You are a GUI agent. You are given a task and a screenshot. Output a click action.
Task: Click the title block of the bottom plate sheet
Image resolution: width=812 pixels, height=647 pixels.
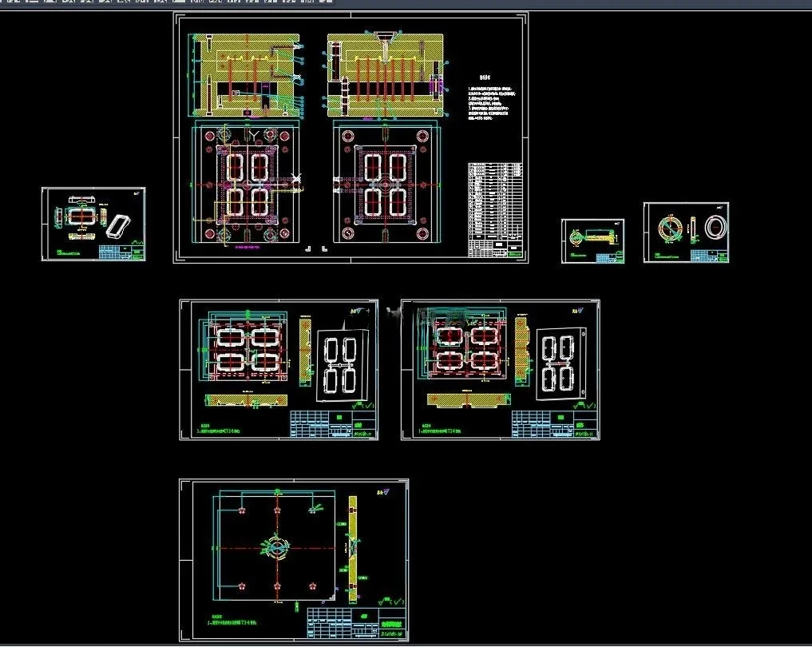tap(358, 624)
